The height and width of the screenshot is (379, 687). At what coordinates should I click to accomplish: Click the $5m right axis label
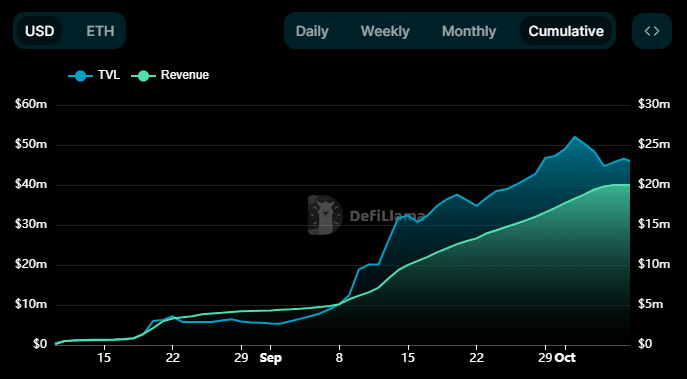tap(650, 305)
